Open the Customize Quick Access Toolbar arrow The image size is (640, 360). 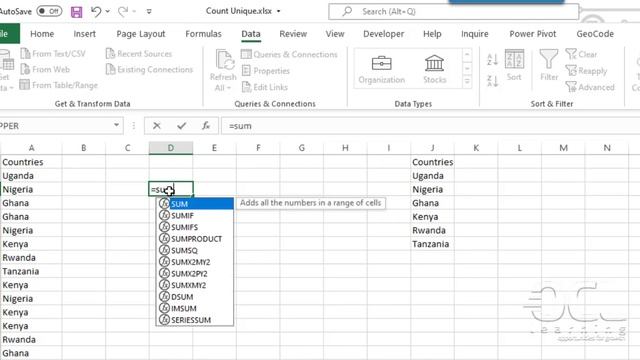click(x=149, y=11)
